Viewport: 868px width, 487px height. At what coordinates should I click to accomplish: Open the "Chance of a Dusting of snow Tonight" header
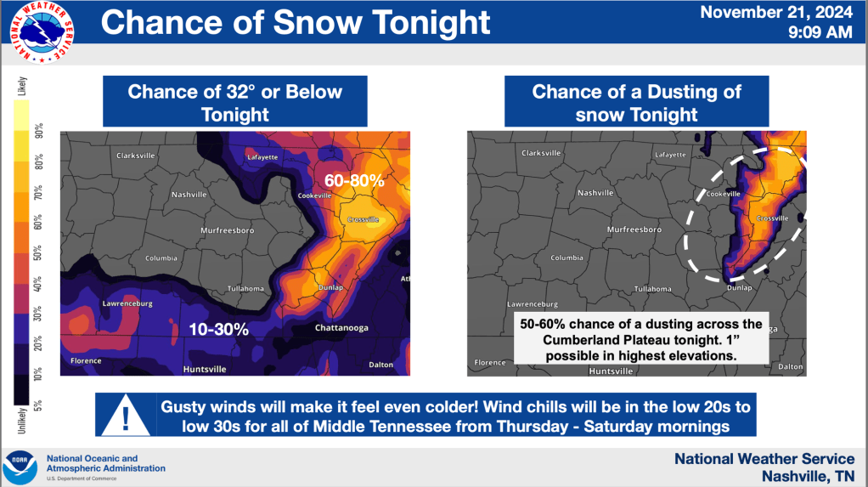pyautogui.click(x=636, y=102)
